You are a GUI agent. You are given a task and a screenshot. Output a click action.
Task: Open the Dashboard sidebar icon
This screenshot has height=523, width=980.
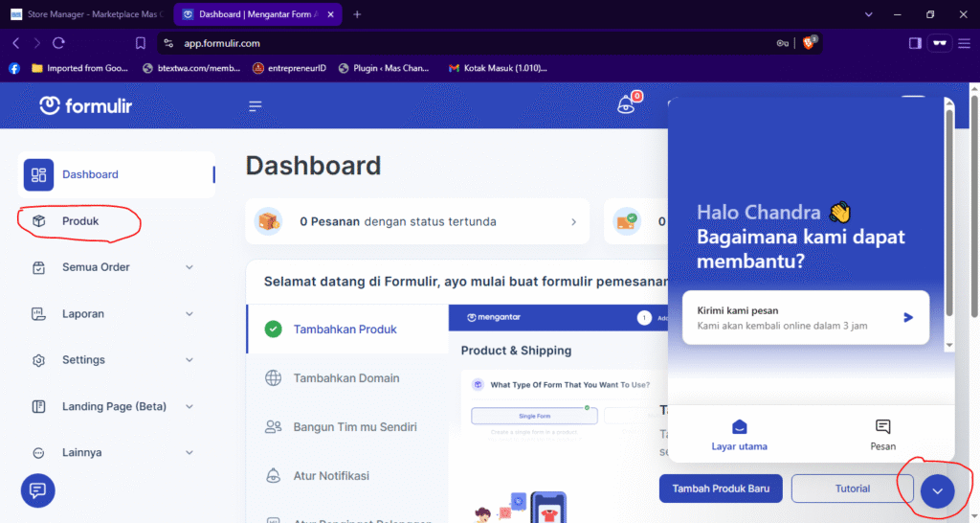pos(38,174)
